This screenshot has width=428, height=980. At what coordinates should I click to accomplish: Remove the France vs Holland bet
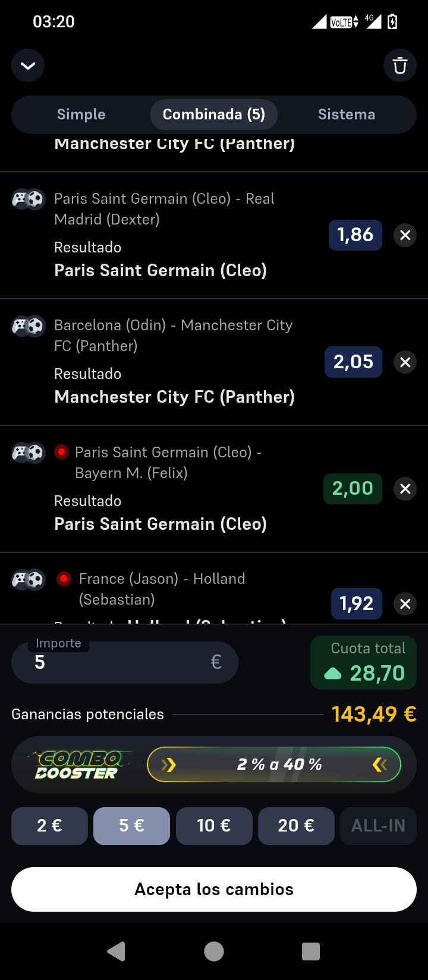pyautogui.click(x=405, y=604)
